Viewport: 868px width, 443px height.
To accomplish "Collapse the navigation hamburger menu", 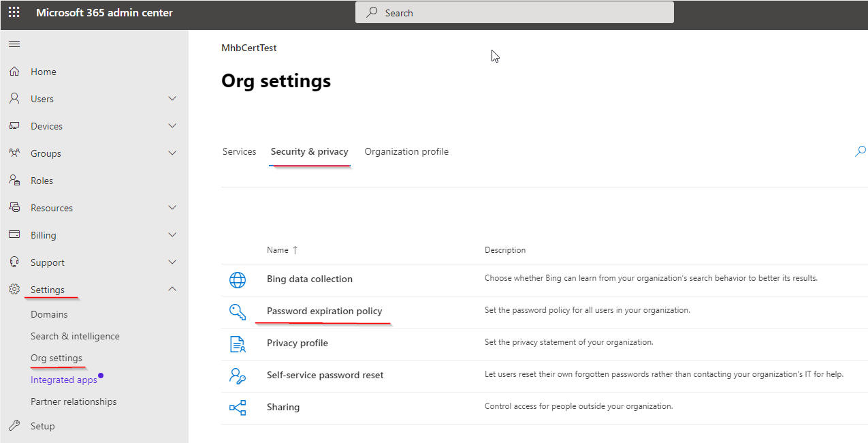I will click(14, 44).
